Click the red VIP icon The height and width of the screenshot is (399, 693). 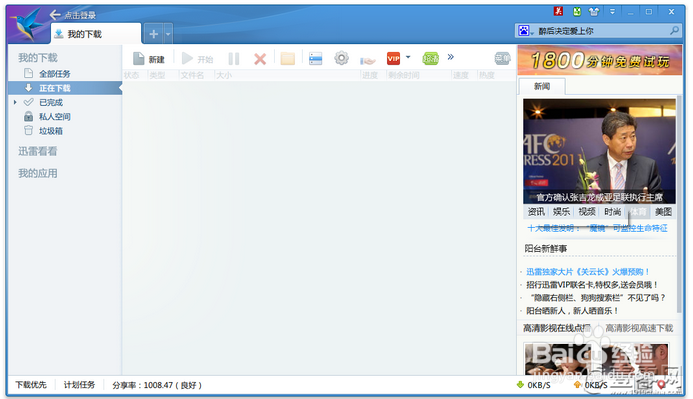393,58
